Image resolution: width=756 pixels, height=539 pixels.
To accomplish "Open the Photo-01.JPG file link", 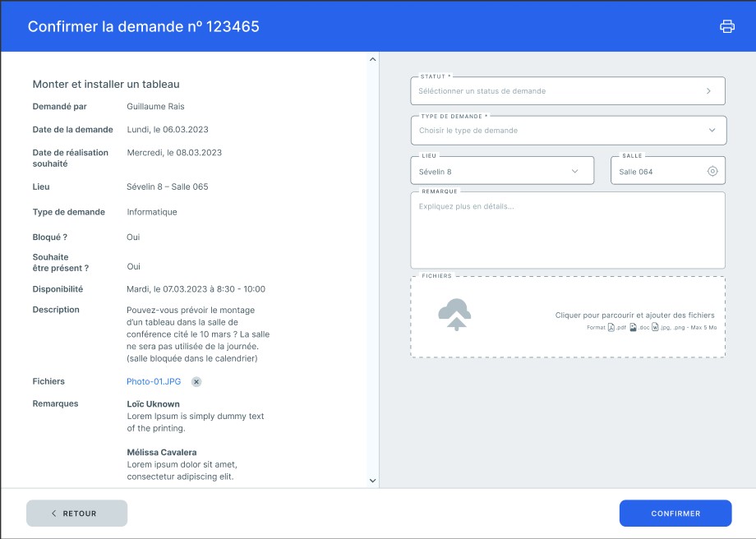I will pos(154,382).
